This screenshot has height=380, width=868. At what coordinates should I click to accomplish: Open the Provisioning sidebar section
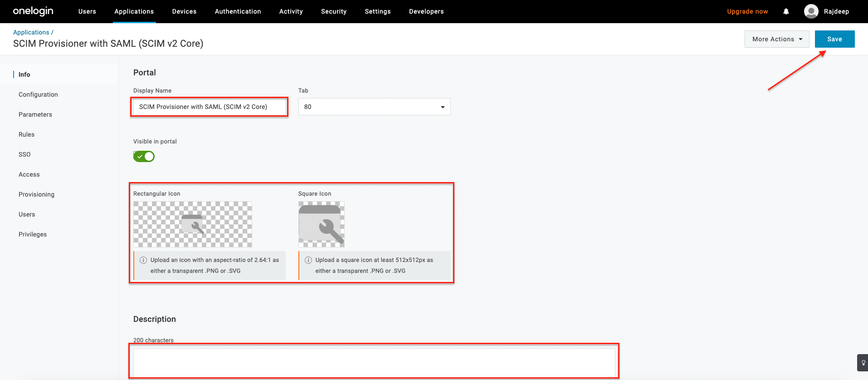(36, 194)
